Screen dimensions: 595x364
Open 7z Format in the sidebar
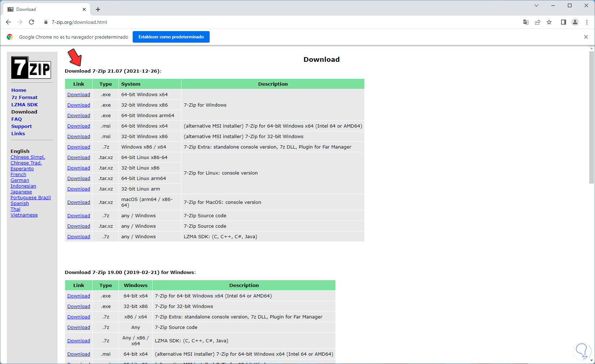point(24,98)
